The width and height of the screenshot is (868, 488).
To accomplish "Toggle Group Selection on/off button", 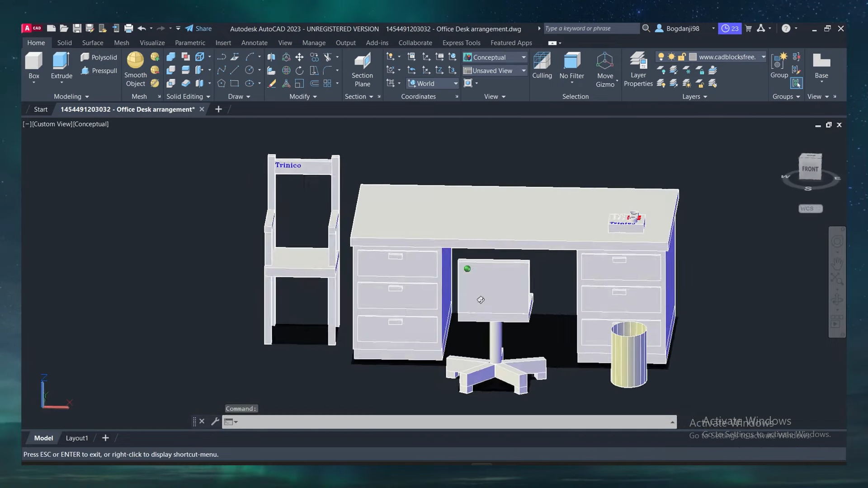I will (796, 83).
